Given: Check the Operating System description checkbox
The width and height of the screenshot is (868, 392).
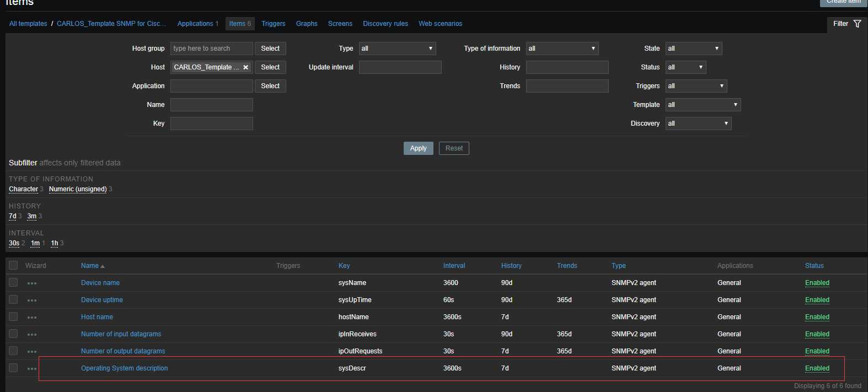Looking at the screenshot, I should [13, 368].
